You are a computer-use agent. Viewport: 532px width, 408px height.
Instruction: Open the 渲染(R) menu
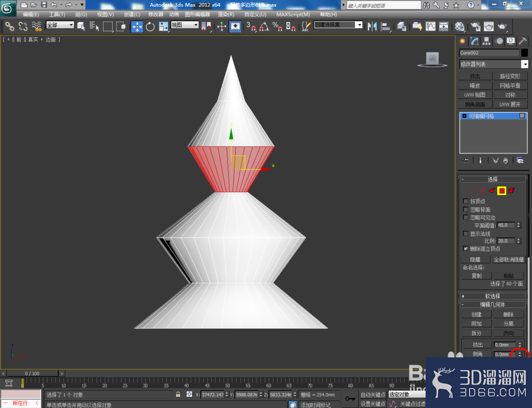[226, 14]
